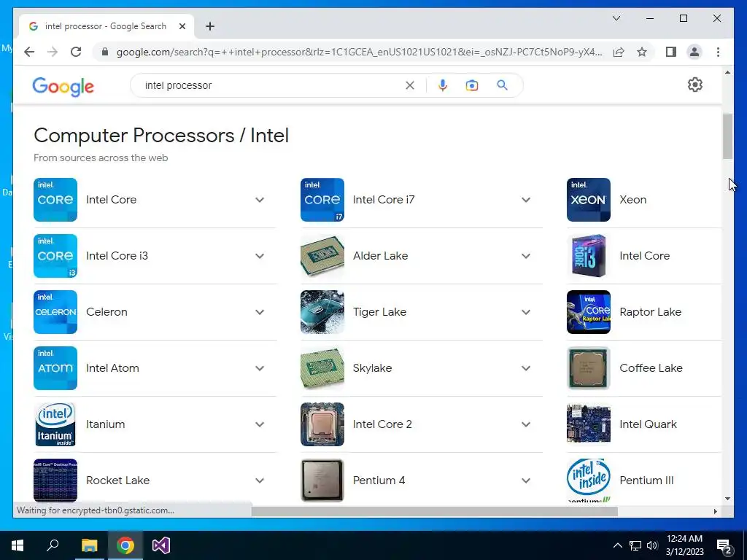Image resolution: width=747 pixels, height=560 pixels.
Task: Go back to previous page
Action: [x=29, y=52]
